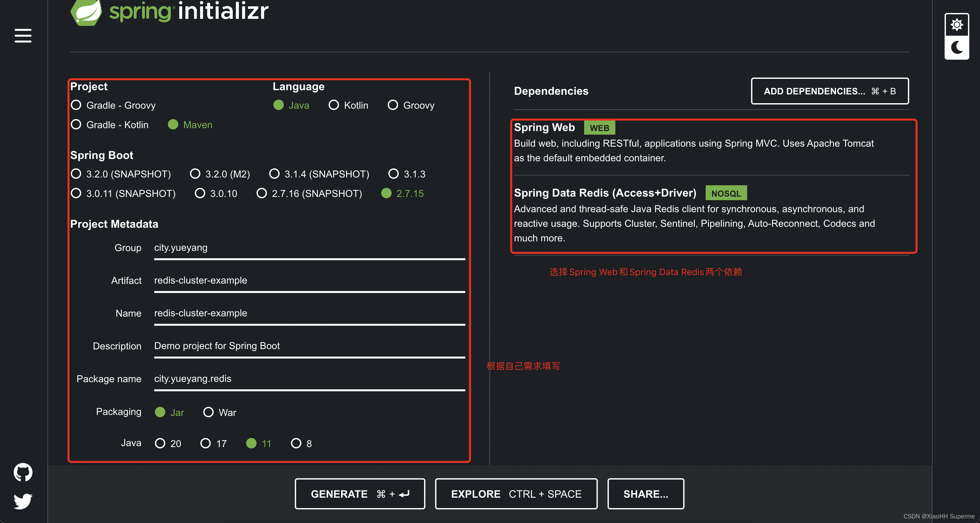
Task: Select Spring Boot 2.7.15
Action: tap(403, 193)
